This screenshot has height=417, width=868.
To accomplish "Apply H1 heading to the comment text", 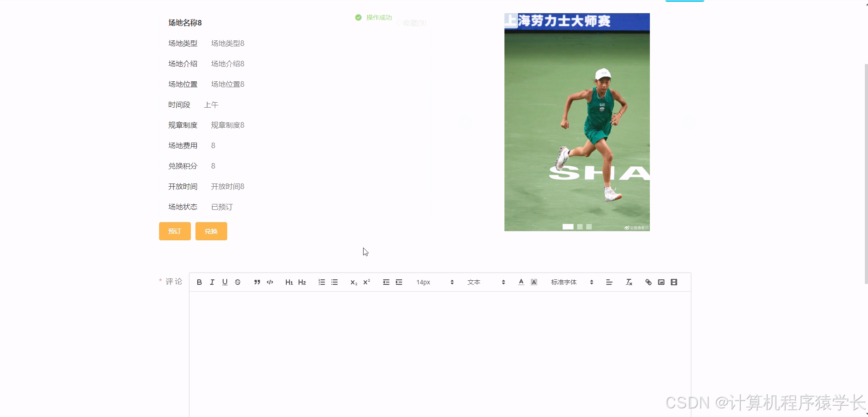I will [289, 282].
